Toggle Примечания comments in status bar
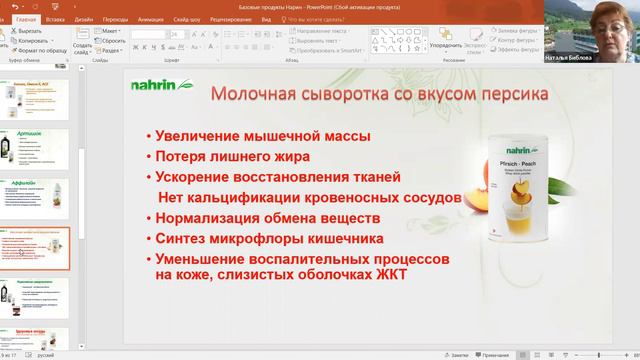The image size is (640, 360). 492,355
